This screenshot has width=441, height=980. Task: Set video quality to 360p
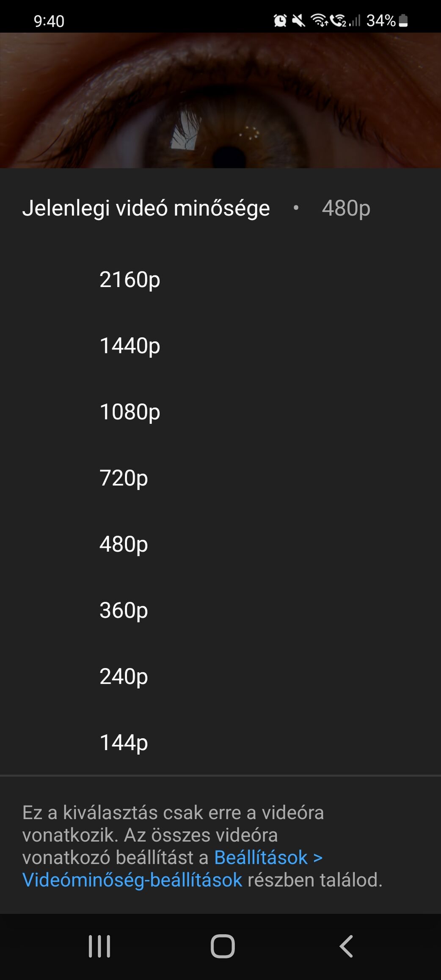click(x=124, y=610)
